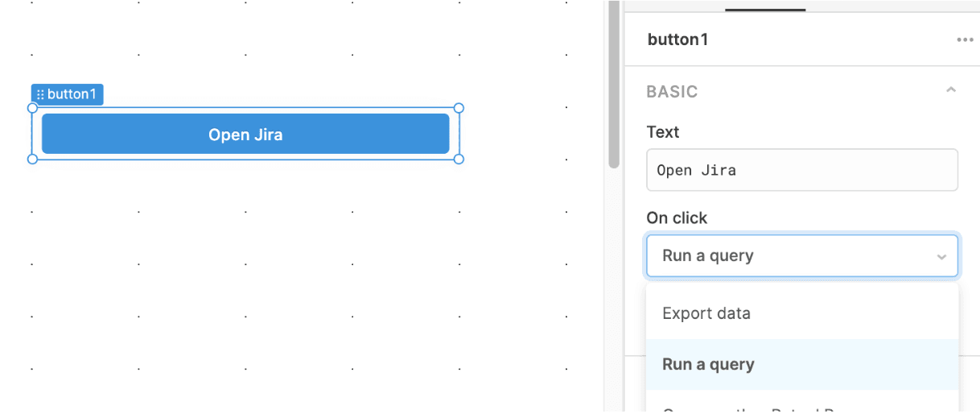This screenshot has height=414, width=980.
Task: Click the canvas vertical scrollbar thumb
Action: tap(614, 81)
